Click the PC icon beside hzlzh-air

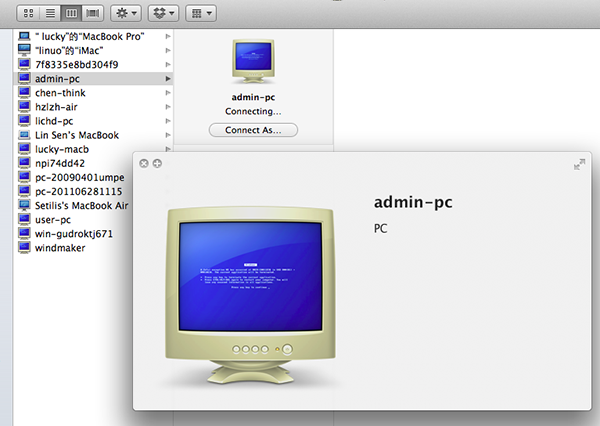24,107
